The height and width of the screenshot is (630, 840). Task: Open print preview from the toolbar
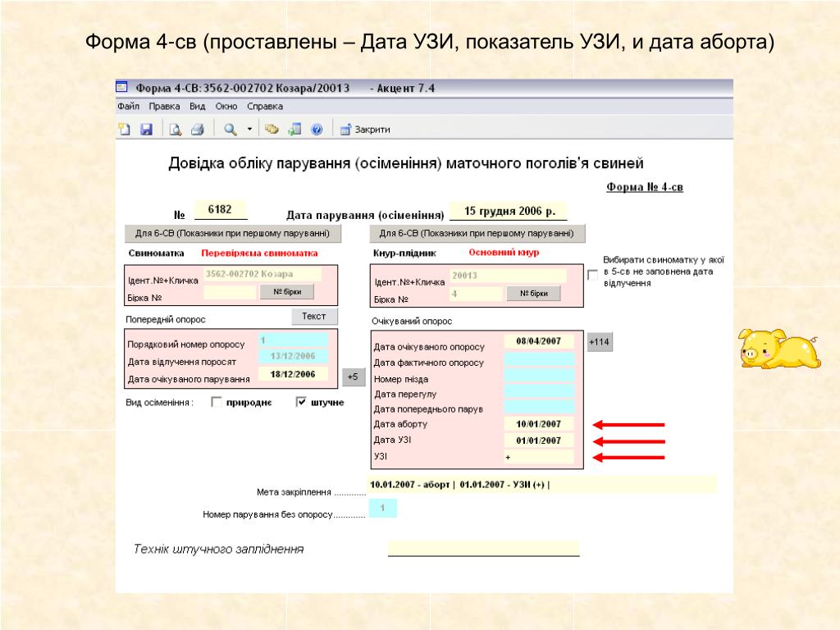176,129
